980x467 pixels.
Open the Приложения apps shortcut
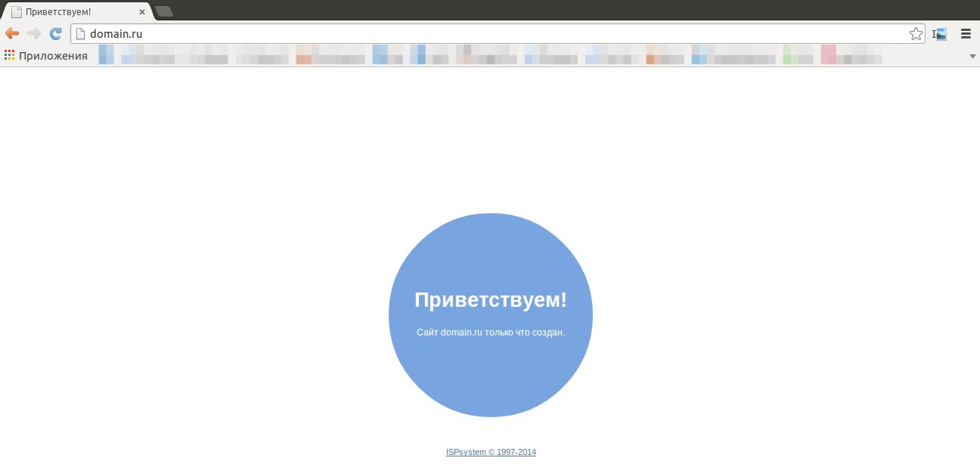pos(46,55)
